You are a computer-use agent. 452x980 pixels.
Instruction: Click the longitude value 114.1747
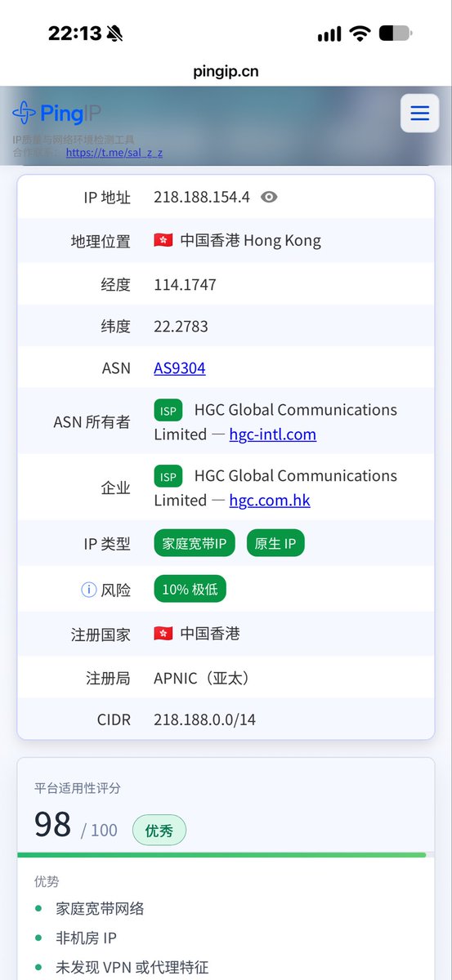(x=185, y=284)
